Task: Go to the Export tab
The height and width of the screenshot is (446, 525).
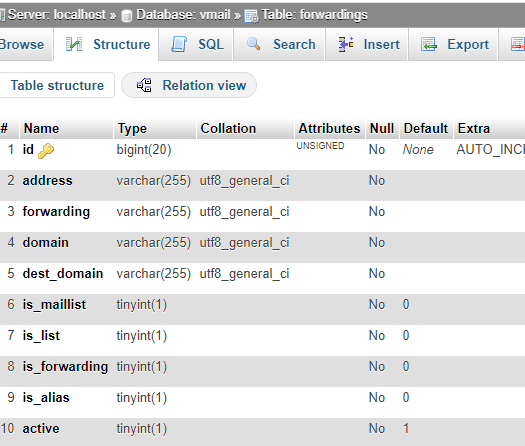Action: pyautogui.click(x=453, y=45)
